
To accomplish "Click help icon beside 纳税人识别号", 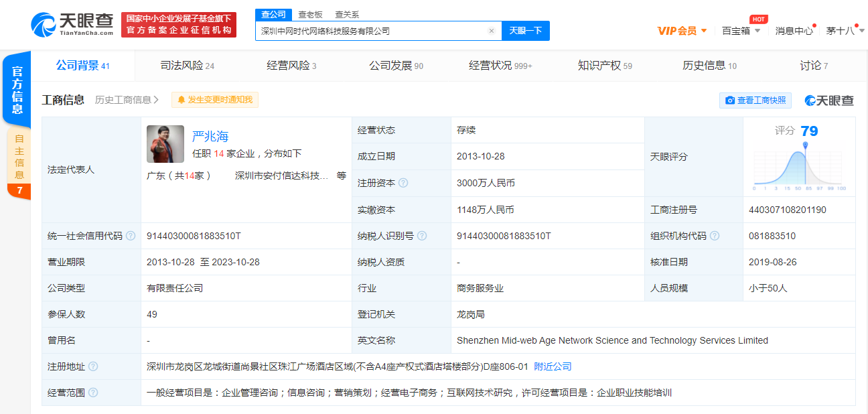I will [422, 236].
